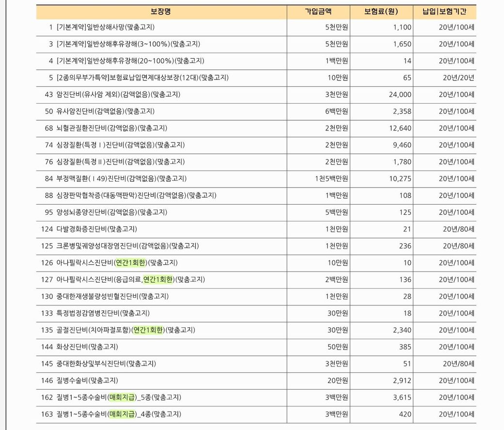Click the 12,640 premium value
504x430 pixels.
400,128
